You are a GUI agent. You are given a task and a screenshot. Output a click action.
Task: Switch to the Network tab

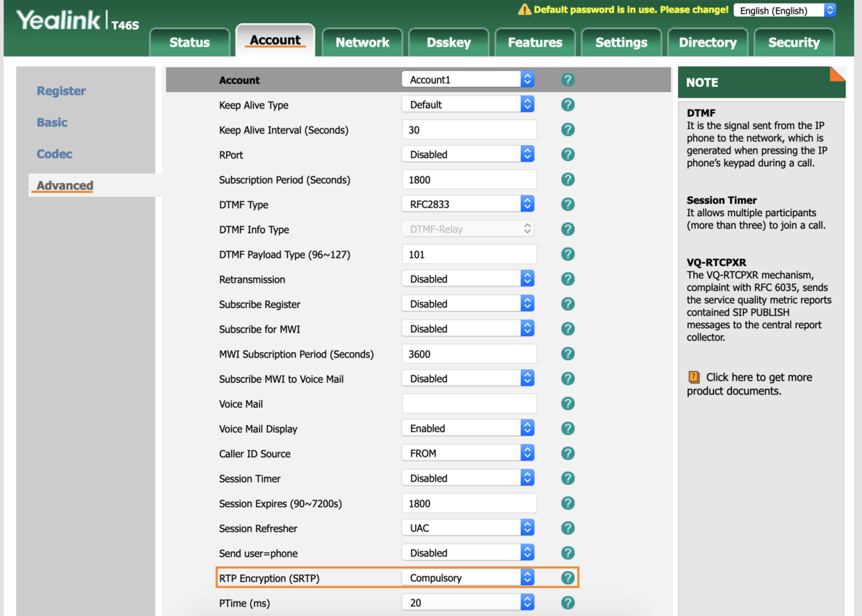tap(362, 42)
